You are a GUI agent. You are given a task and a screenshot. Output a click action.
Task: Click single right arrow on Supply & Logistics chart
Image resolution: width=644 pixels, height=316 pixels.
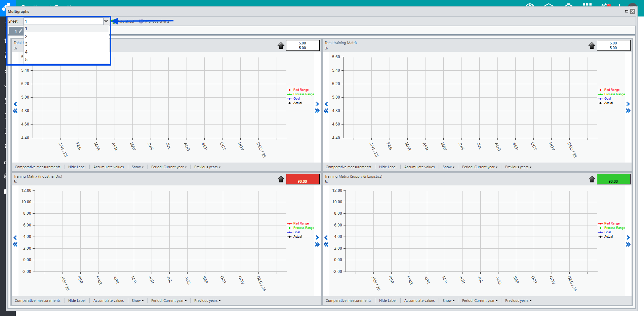coord(628,238)
